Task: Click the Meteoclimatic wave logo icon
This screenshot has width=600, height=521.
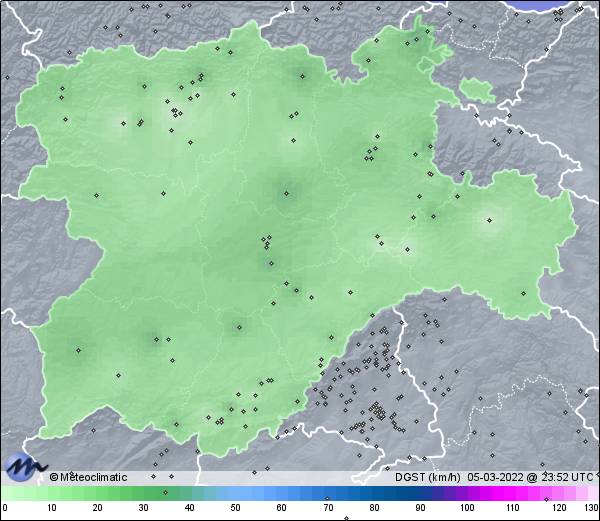Action: 25,466
